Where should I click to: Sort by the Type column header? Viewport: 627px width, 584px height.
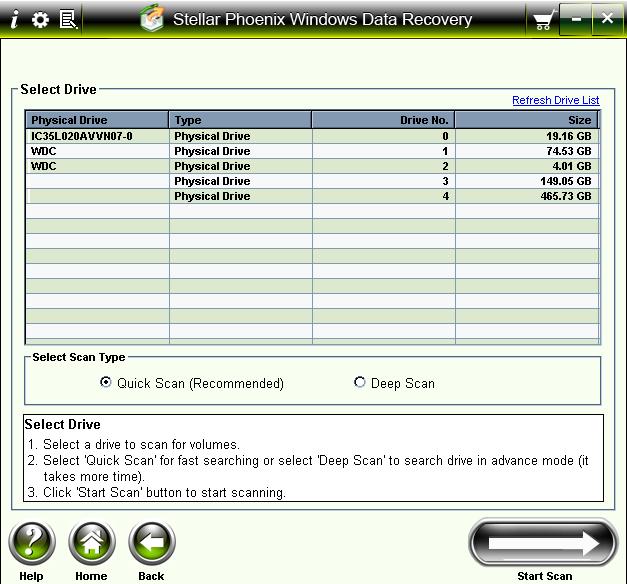(x=240, y=120)
